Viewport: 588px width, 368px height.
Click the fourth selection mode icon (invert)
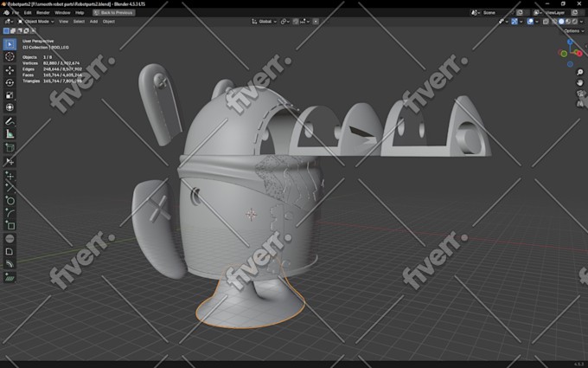tap(26, 31)
